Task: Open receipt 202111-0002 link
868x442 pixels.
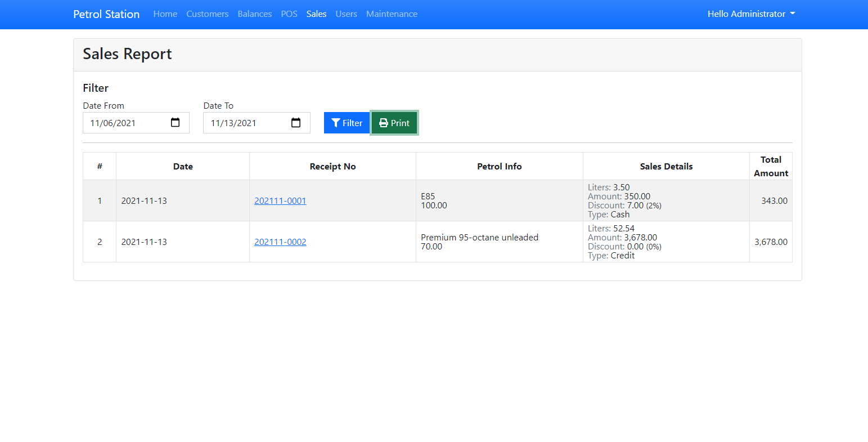Action: coord(280,242)
